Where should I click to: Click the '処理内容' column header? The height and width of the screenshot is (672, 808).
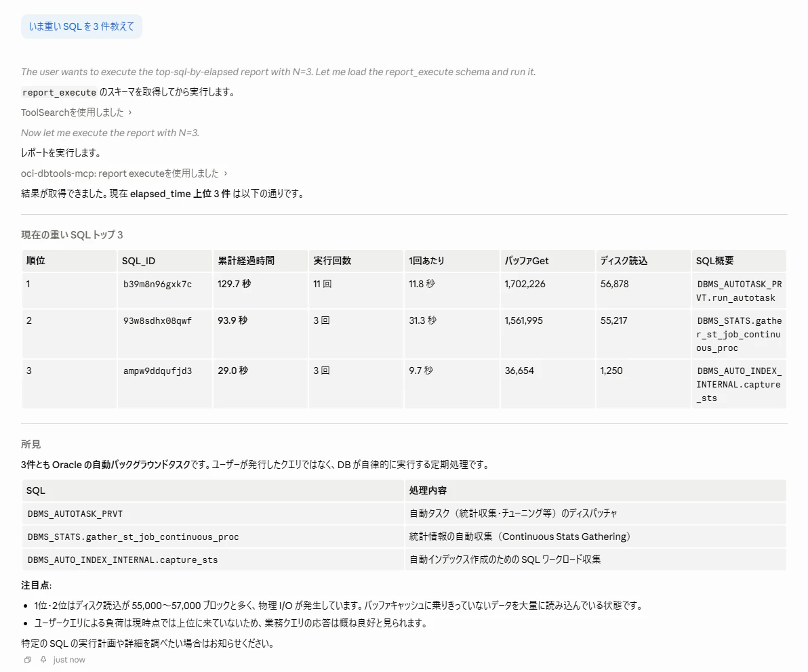pyautogui.click(x=595, y=490)
